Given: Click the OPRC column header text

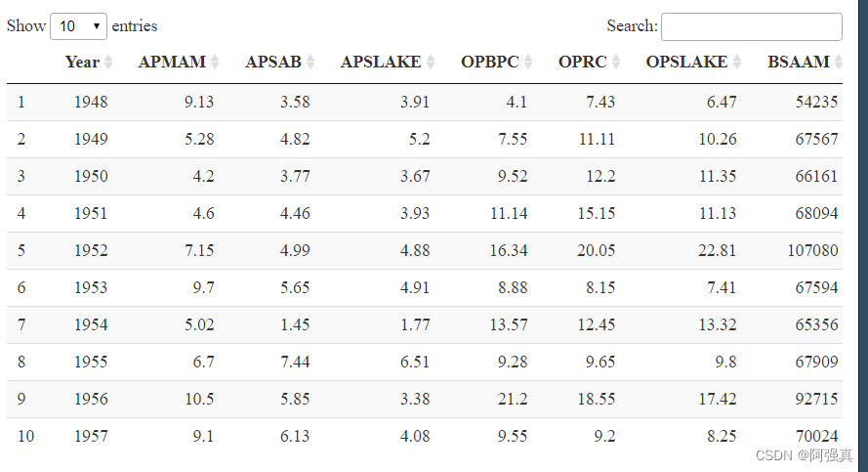Looking at the screenshot, I should tap(583, 63).
